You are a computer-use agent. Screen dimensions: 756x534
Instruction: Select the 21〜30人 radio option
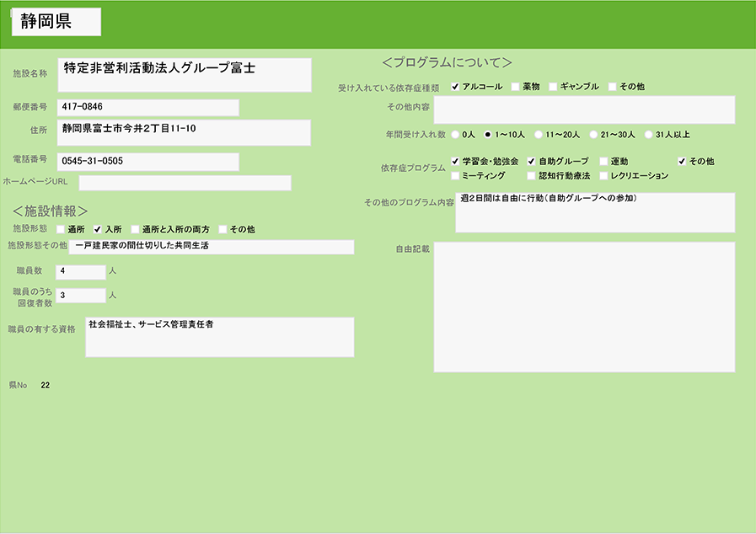point(593,134)
